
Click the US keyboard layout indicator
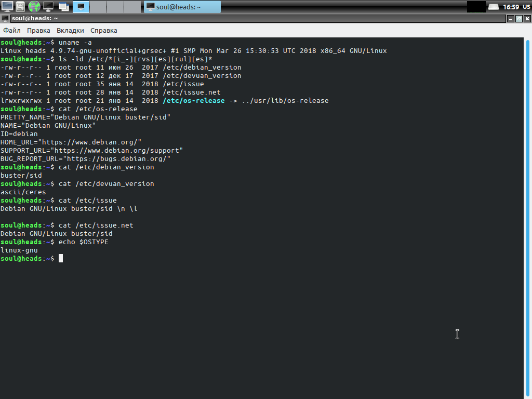pyautogui.click(x=526, y=7)
